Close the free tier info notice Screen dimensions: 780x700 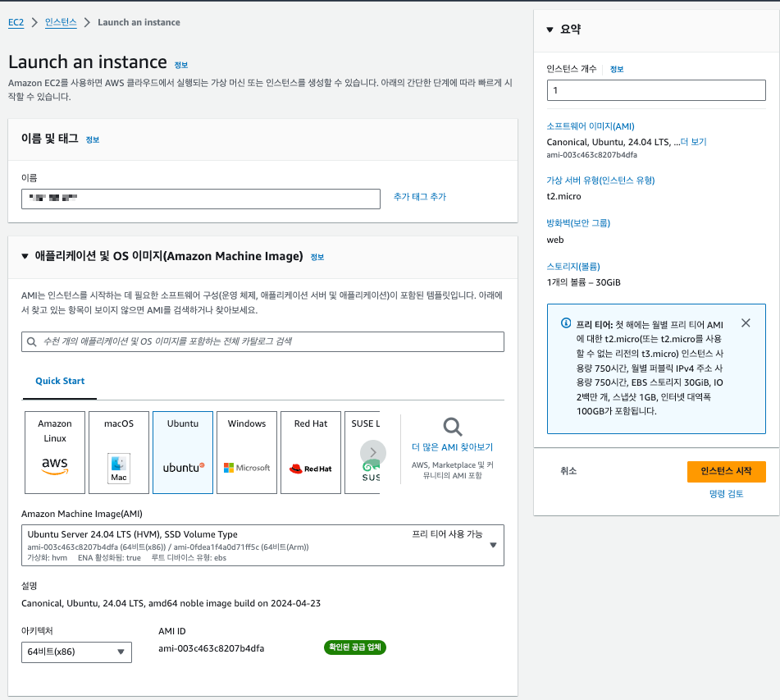point(746,323)
